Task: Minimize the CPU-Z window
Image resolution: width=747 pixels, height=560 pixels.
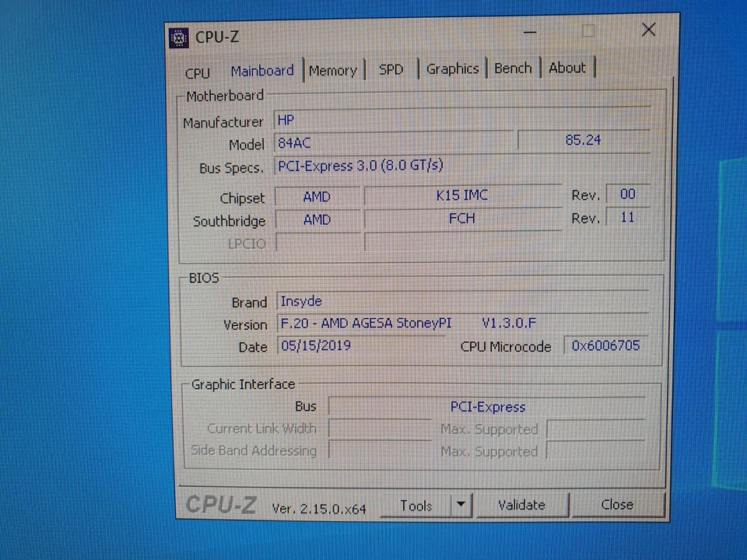Action: tap(530, 33)
